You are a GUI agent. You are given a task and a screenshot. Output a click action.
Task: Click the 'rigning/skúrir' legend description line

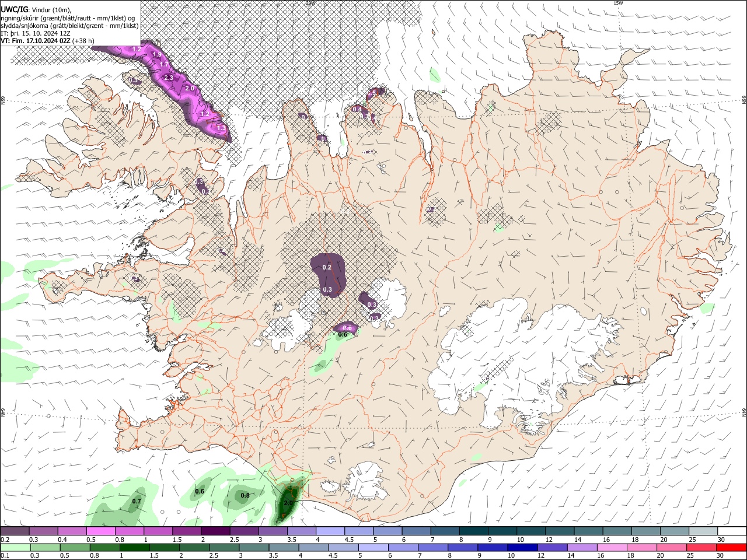tap(68, 18)
